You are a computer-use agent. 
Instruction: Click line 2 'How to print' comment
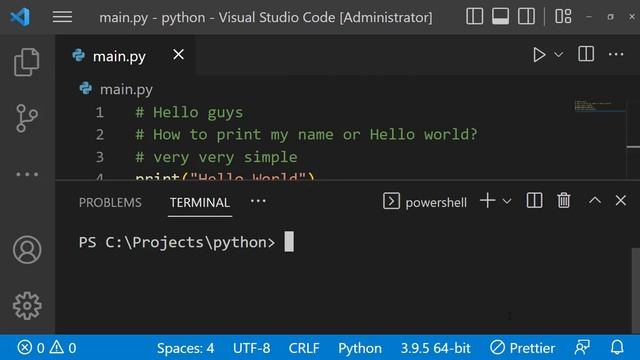306,134
